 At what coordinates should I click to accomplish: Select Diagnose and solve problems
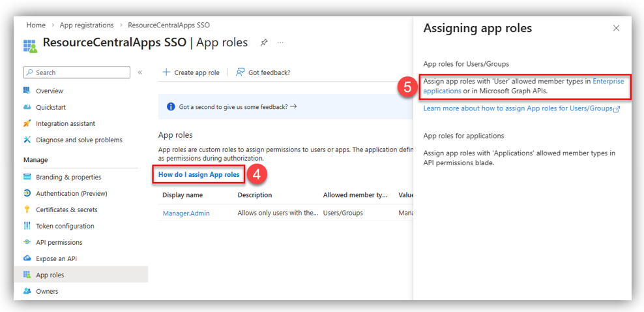coord(79,140)
